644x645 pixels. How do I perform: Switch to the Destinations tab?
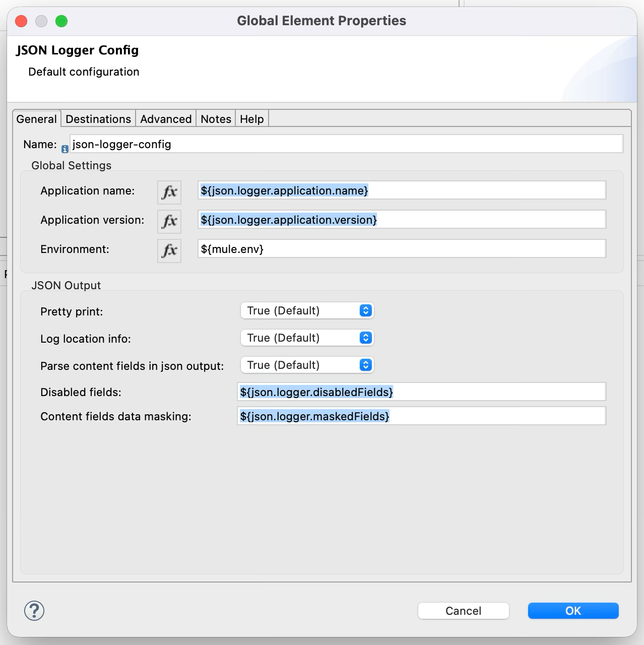click(98, 119)
